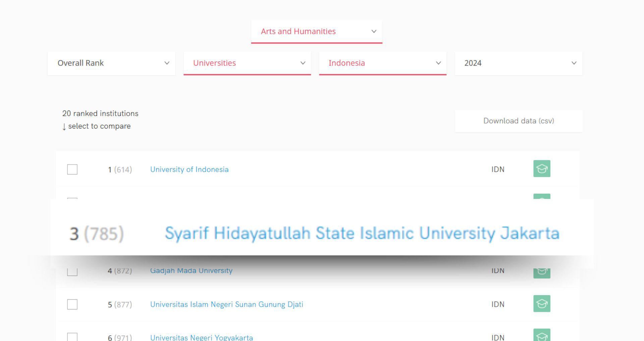The width and height of the screenshot is (644, 341).
Task: Expand the Overall Rank dropdown
Action: [x=111, y=63]
